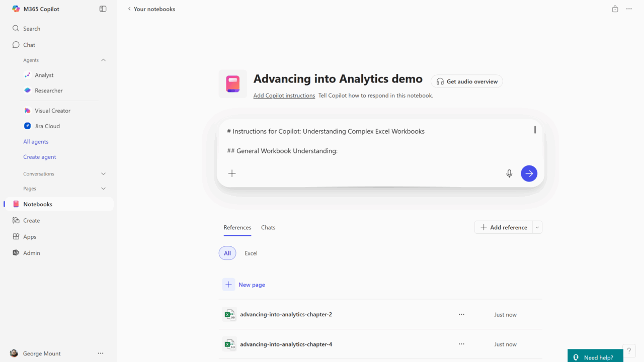Collapse the sidebar with the panel icon

click(103, 9)
